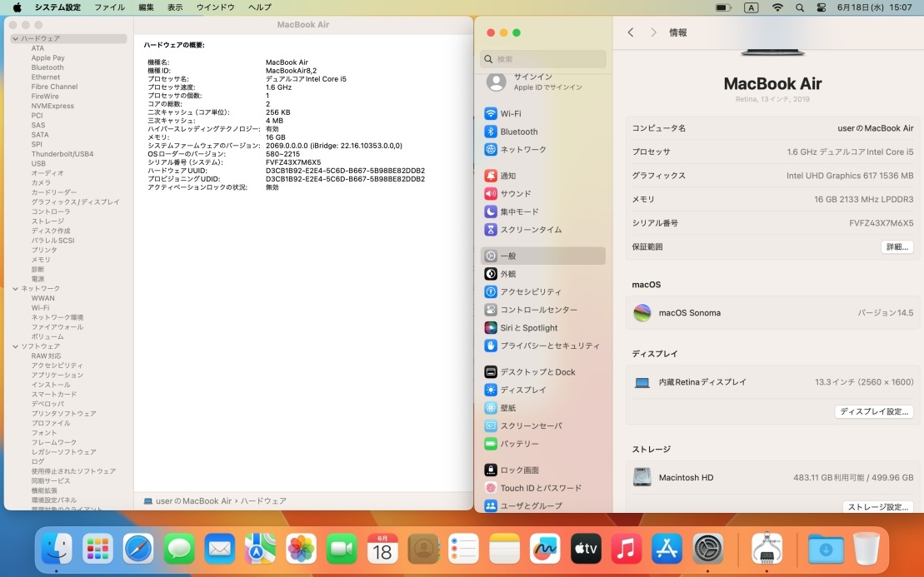Viewport: 924px width, 577px height.
Task: Open the ヘルプ menu
Action: click(260, 7)
